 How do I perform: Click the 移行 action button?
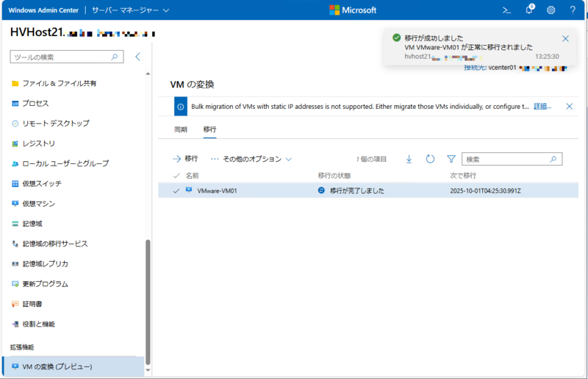185,159
